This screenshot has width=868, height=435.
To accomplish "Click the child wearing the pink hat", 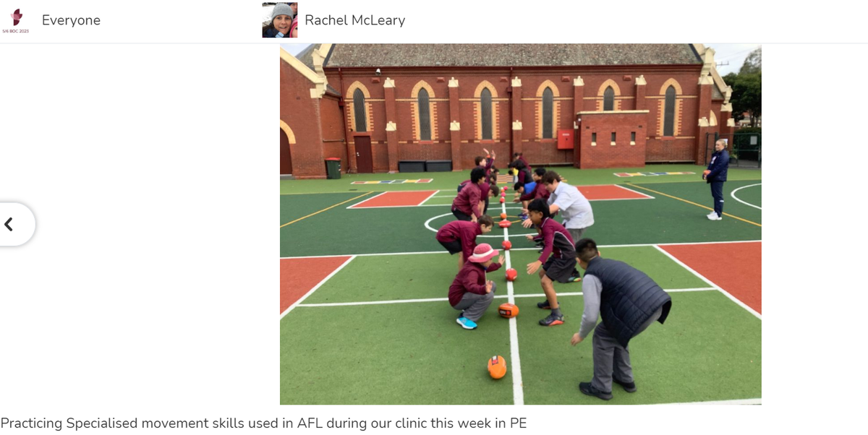I will point(474,285).
